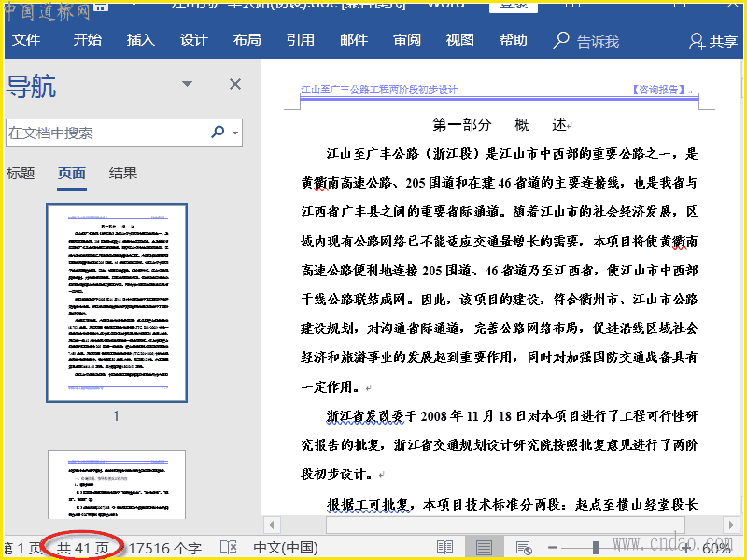
Task: Click the proofing book icon in status bar
Action: pos(229,548)
